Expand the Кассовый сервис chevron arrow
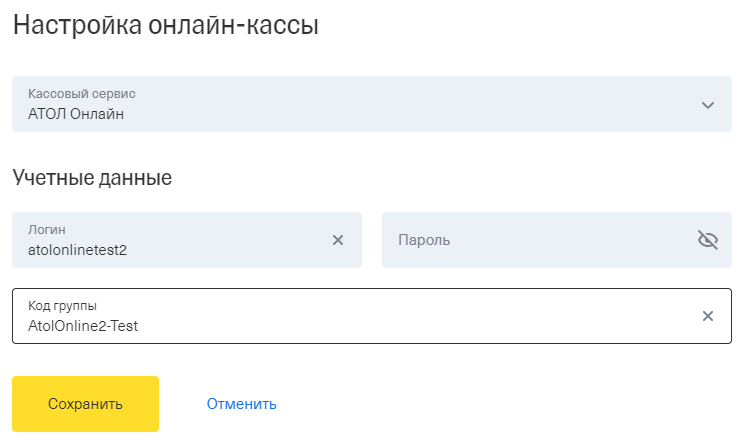Image resolution: width=744 pixels, height=445 pixels. 707,105
